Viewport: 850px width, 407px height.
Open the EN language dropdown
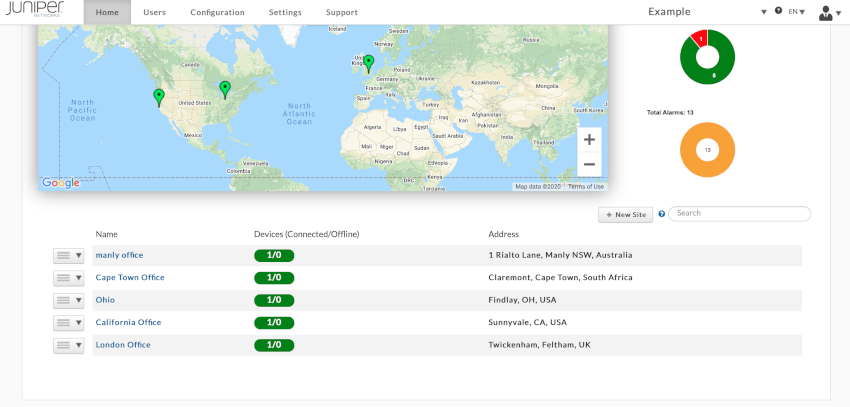coord(796,11)
